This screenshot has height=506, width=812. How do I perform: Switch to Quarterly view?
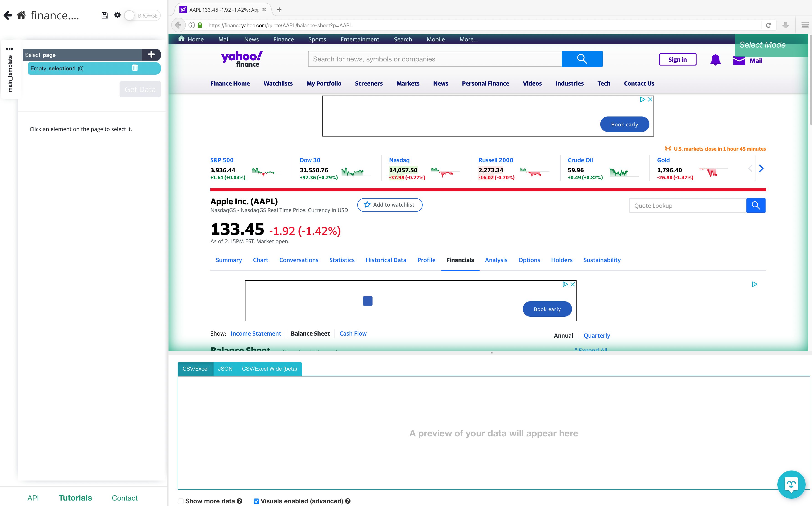597,335
